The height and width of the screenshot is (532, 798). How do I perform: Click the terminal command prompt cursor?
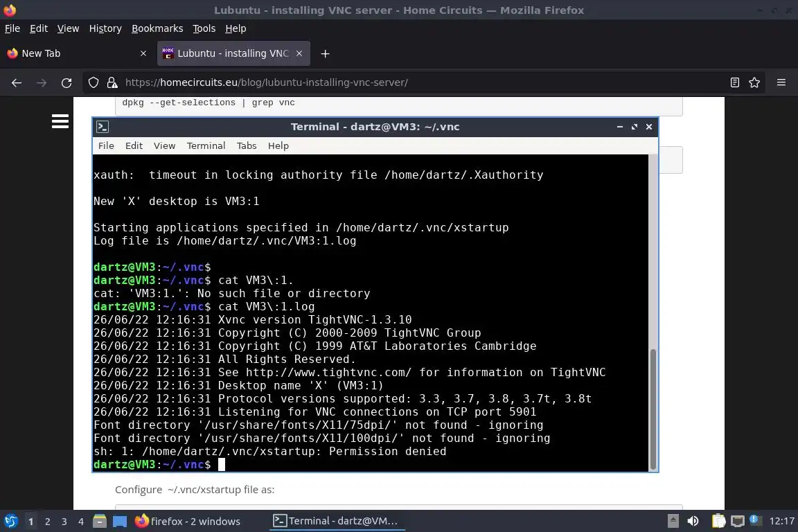222,464
